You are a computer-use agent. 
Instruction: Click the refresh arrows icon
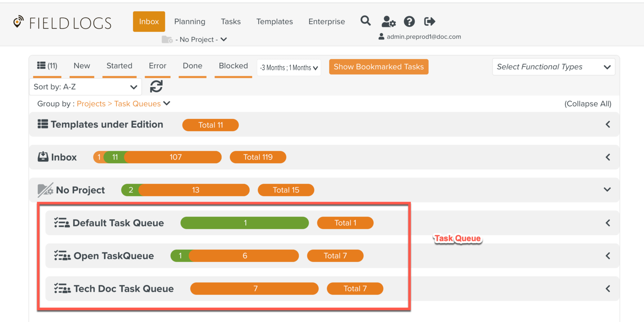[x=156, y=86]
